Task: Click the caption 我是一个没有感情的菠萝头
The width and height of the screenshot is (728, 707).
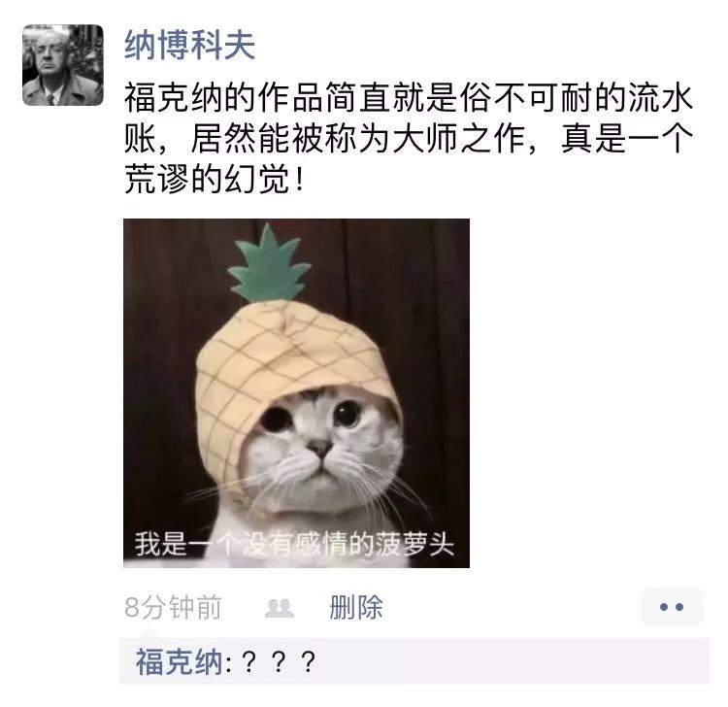Action: 294,543
